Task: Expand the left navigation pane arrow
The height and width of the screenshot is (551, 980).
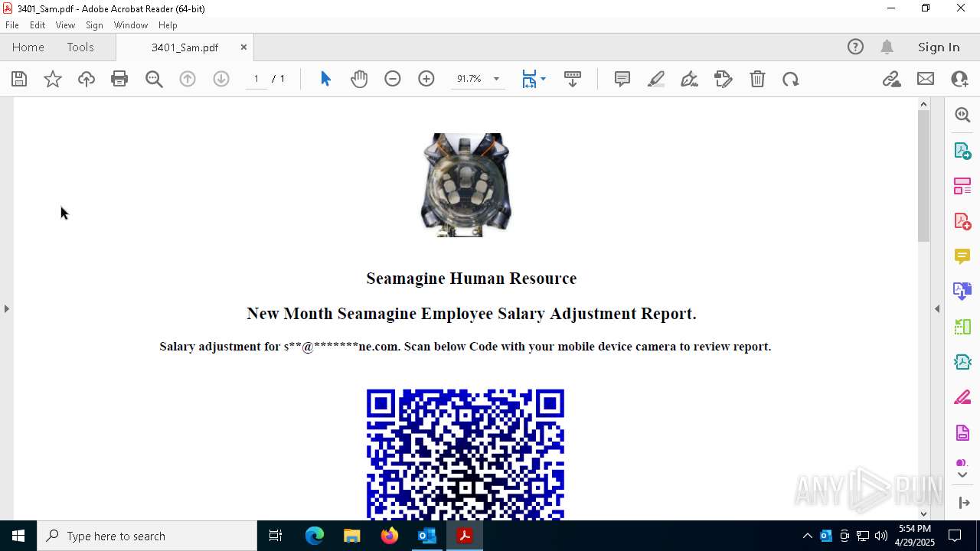Action: [x=6, y=308]
